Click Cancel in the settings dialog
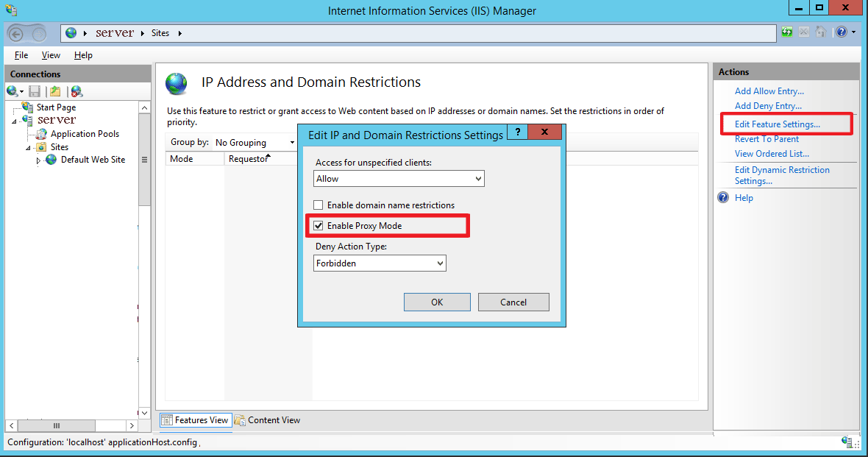The height and width of the screenshot is (457, 868). pos(513,302)
